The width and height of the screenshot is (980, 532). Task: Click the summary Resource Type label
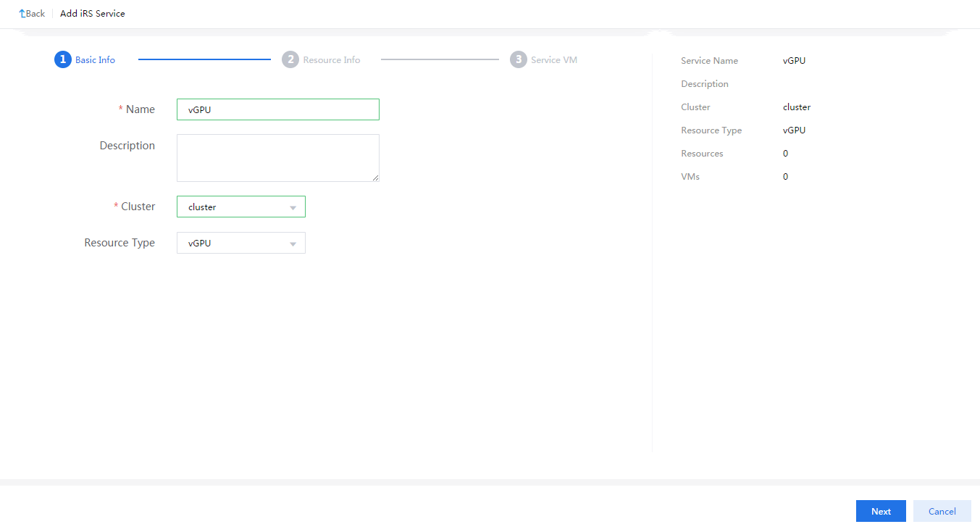coord(711,130)
